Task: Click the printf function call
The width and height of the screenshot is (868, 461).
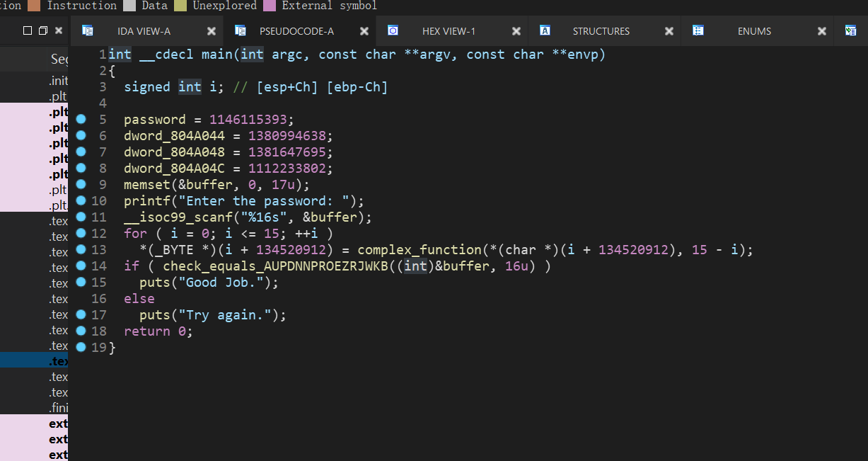Action: point(146,200)
